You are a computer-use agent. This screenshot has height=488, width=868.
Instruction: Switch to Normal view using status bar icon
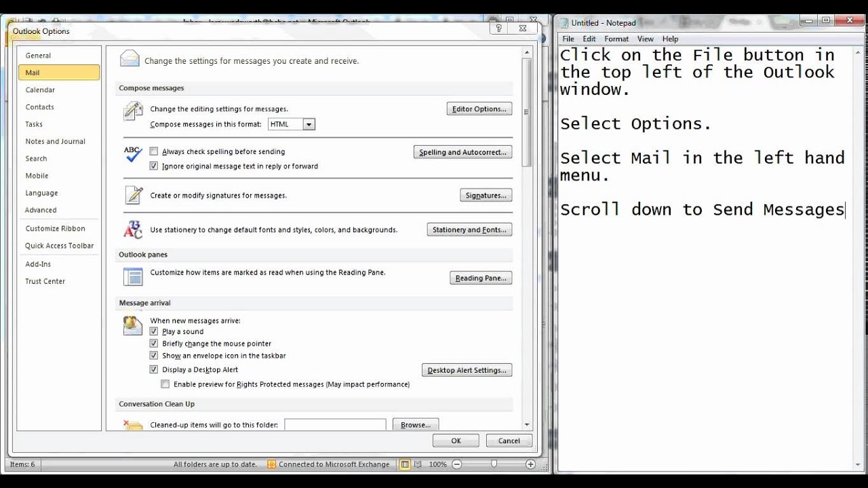(x=405, y=464)
